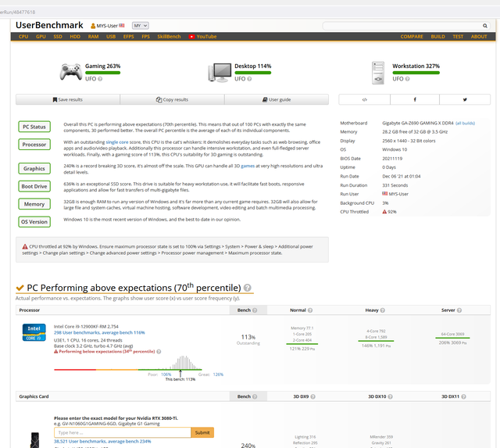Open the User guide button
This screenshot has width=500, height=448.
point(277,99)
